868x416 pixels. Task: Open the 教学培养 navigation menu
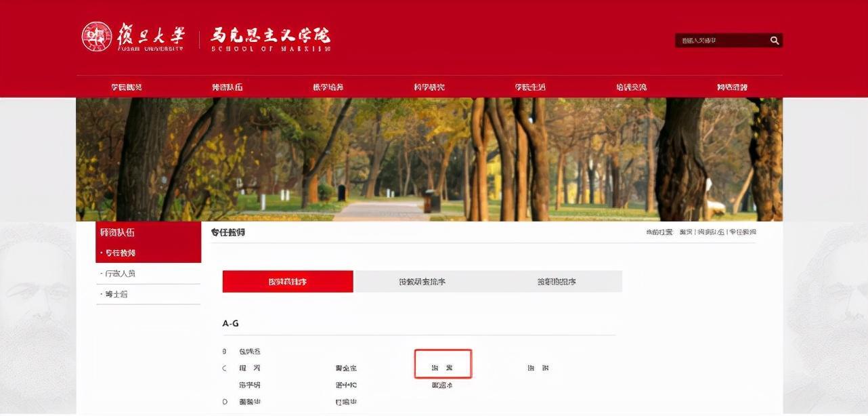coord(328,87)
